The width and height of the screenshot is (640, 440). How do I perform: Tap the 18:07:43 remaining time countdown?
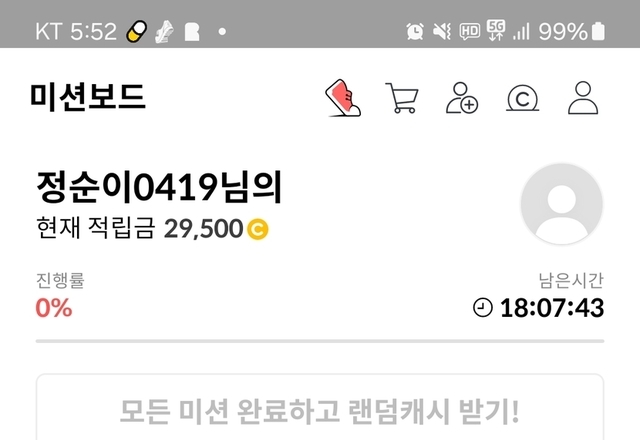pos(552,308)
